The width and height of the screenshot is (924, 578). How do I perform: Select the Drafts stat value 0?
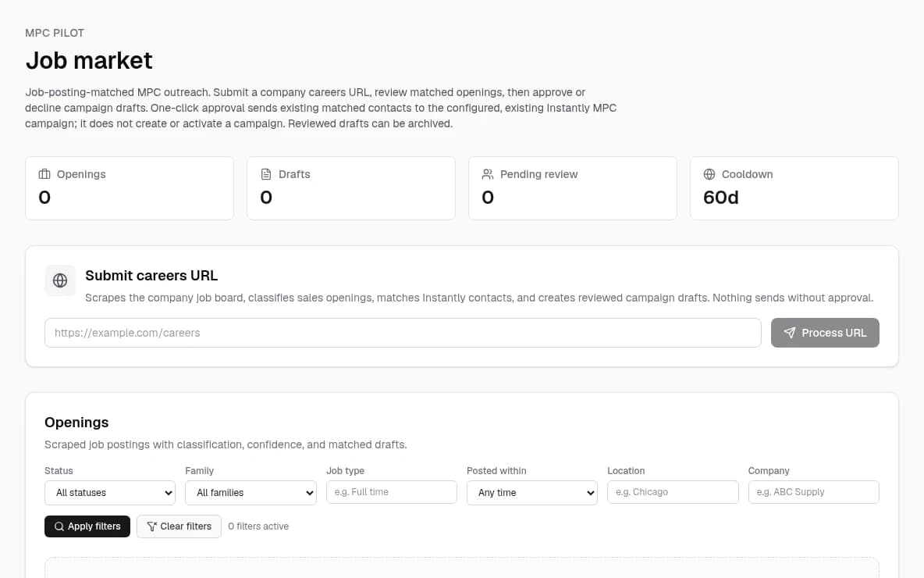pyautogui.click(x=266, y=197)
